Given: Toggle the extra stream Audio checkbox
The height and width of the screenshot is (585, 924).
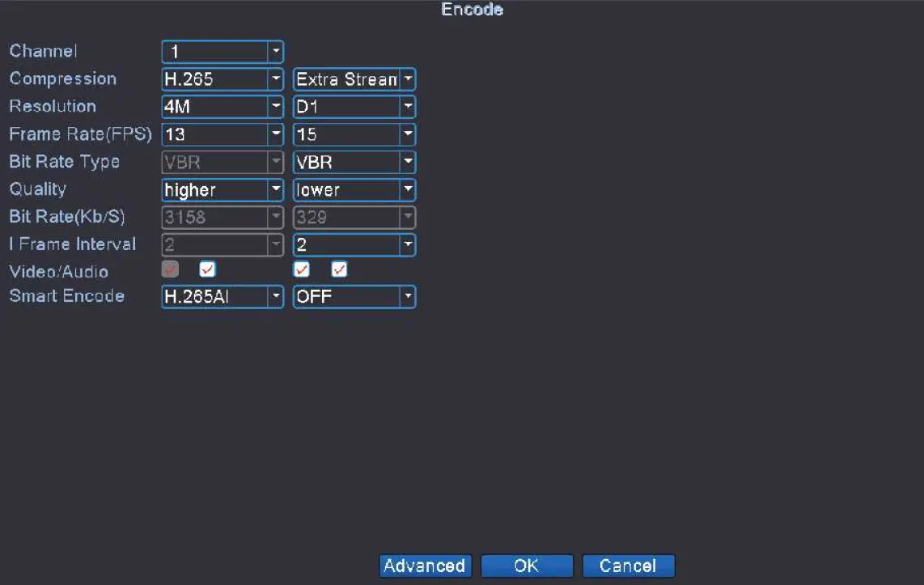Looking at the screenshot, I should 339,269.
